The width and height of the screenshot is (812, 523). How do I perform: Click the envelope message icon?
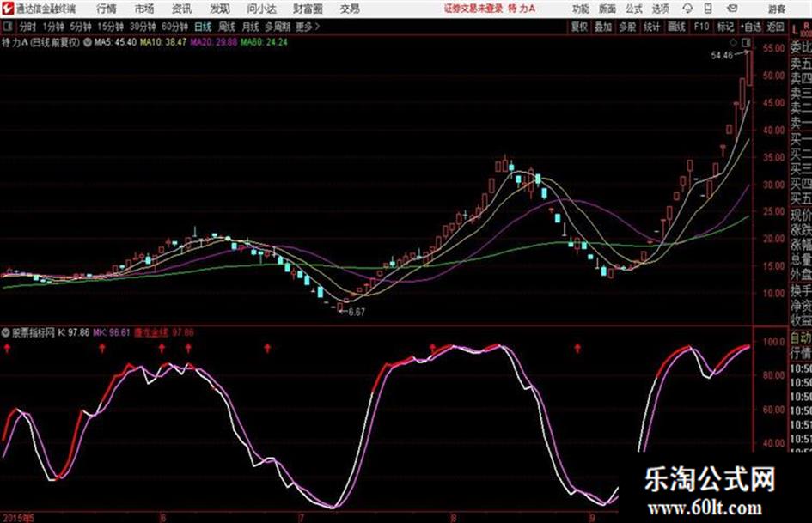tap(732, 9)
